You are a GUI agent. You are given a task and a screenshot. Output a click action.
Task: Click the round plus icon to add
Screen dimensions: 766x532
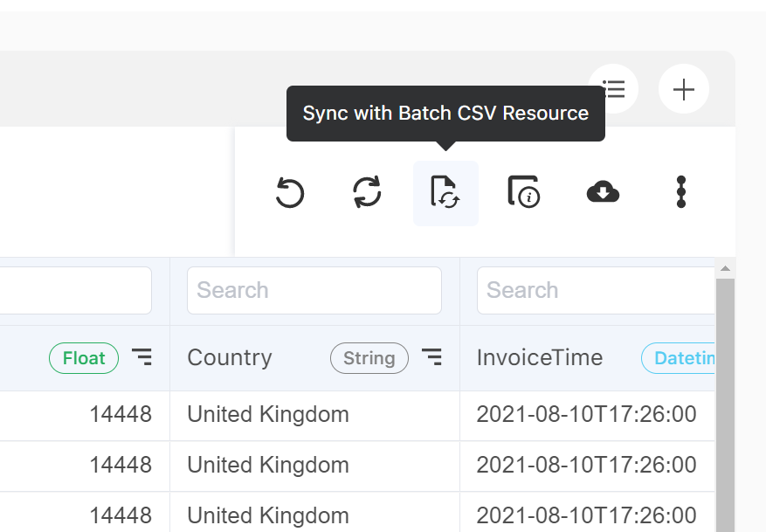(684, 88)
